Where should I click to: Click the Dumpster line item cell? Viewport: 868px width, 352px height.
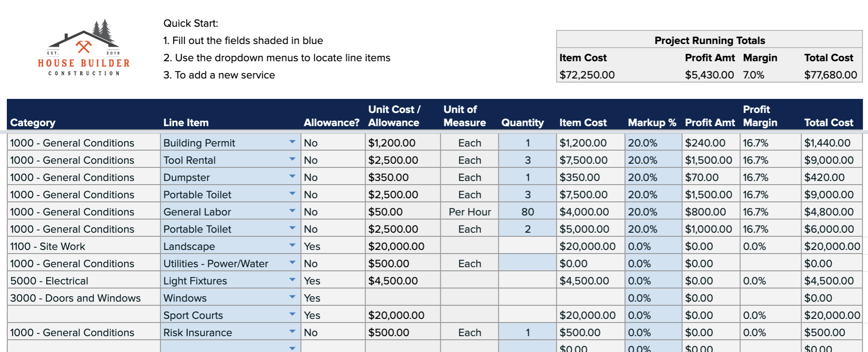[230, 177]
